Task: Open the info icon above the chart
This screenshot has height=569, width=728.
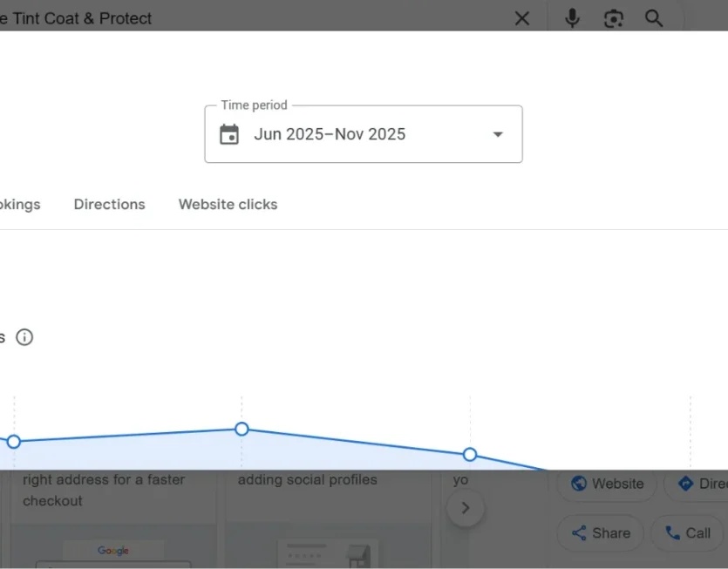Action: pyautogui.click(x=24, y=337)
